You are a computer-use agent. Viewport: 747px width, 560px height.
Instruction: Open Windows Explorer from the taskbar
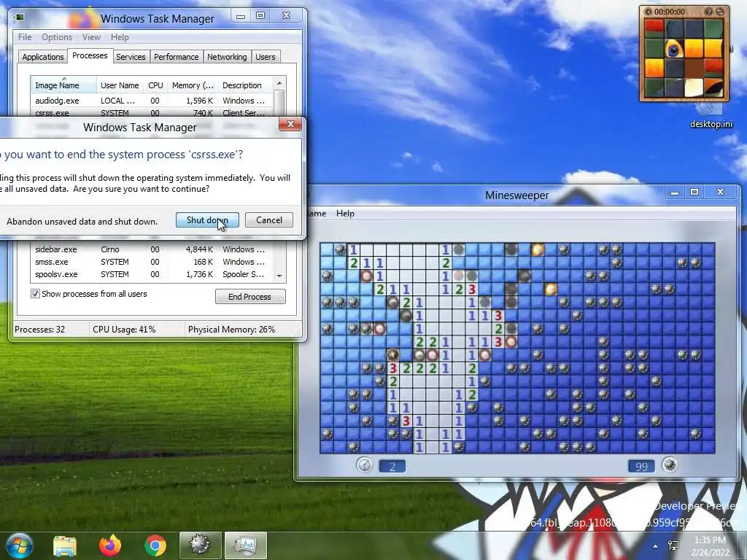65,545
